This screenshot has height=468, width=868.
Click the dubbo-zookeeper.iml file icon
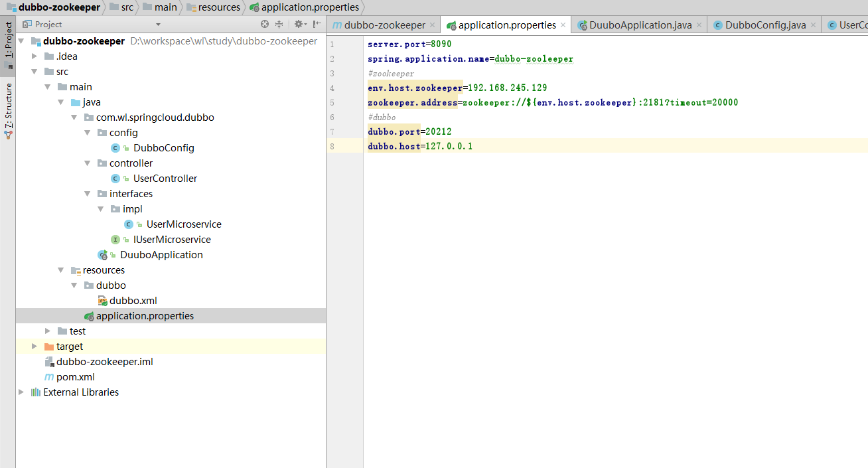[49, 362]
